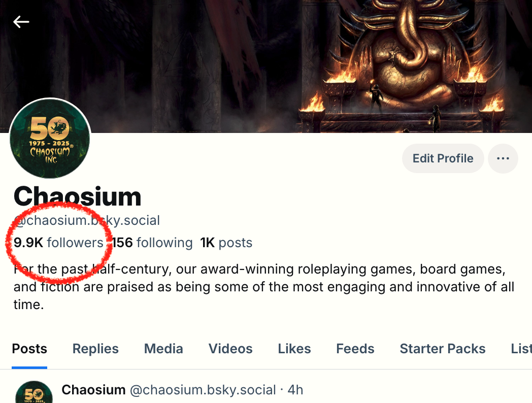Open the Media tab
This screenshot has width=532, height=403.
click(163, 349)
